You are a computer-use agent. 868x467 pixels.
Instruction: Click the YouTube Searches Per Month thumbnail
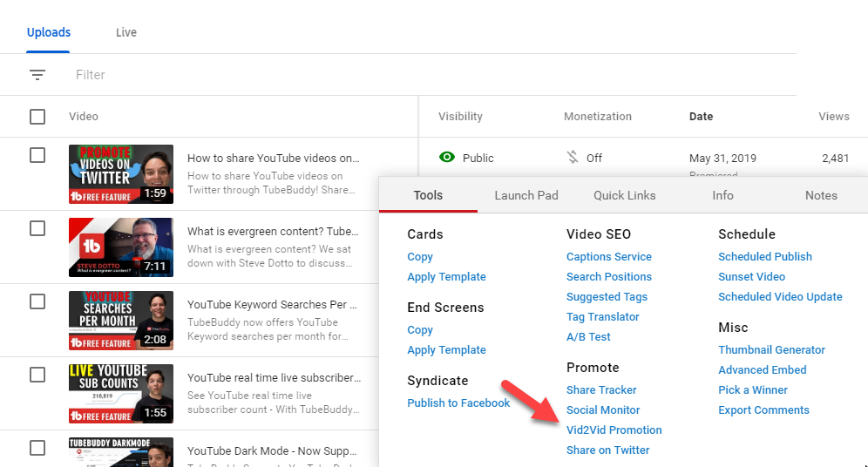click(x=121, y=321)
